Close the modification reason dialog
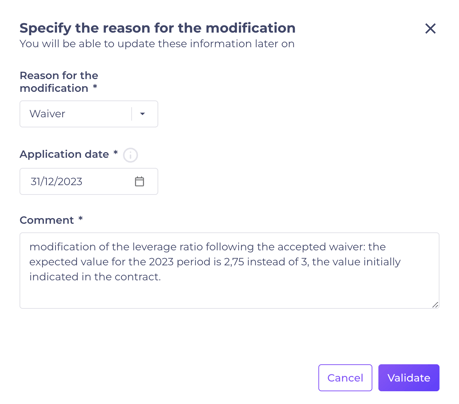Screen dimensions: 459x404 [430, 29]
